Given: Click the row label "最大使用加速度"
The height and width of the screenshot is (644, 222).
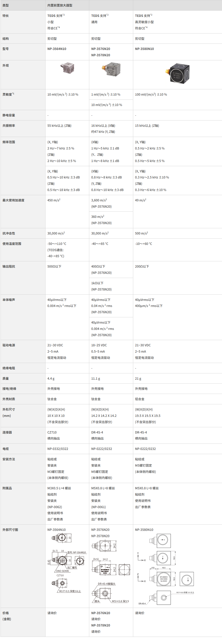Looking at the screenshot, I should click(x=13, y=200).
